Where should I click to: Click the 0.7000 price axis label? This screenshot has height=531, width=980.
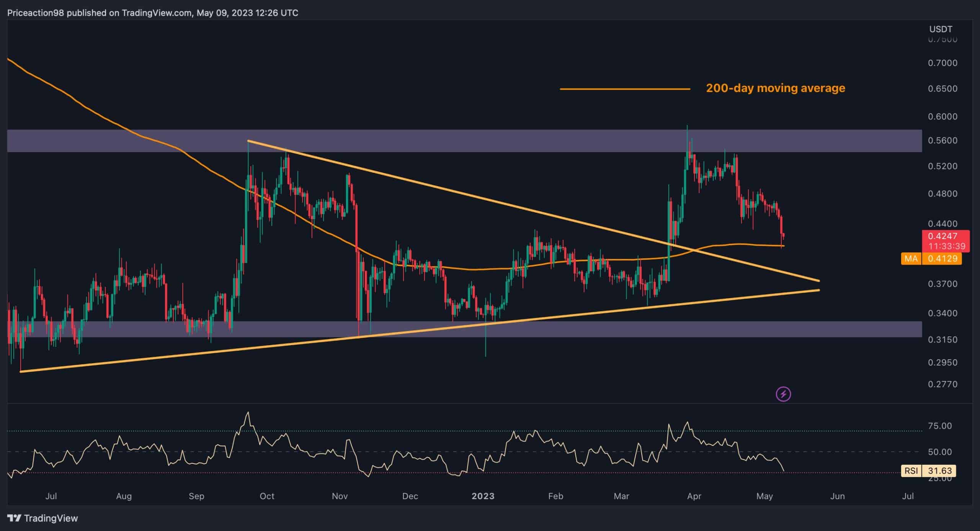click(942, 63)
